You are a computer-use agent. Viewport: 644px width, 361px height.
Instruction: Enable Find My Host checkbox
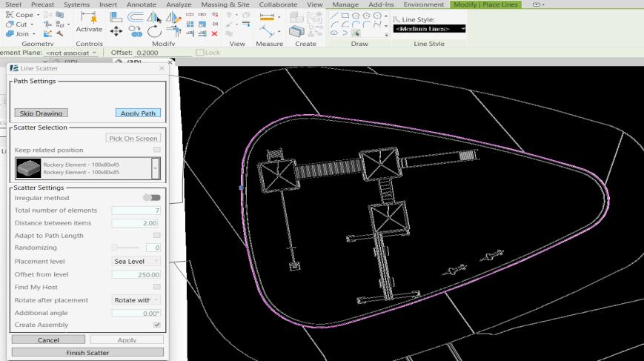[157, 287]
